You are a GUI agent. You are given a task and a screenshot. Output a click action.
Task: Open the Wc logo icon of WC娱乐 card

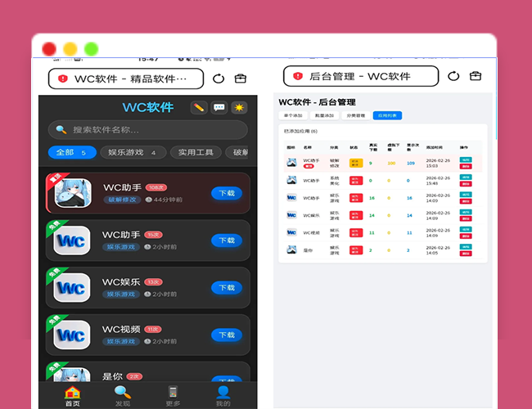72,288
